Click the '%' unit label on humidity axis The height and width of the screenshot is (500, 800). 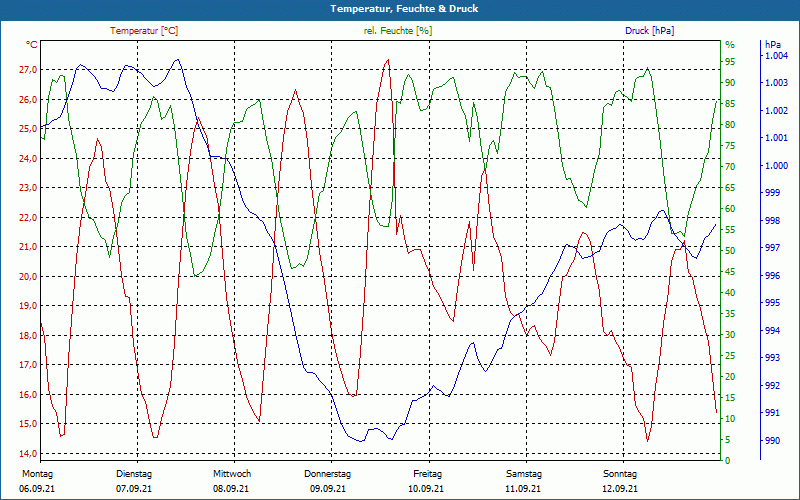[x=730, y=45]
